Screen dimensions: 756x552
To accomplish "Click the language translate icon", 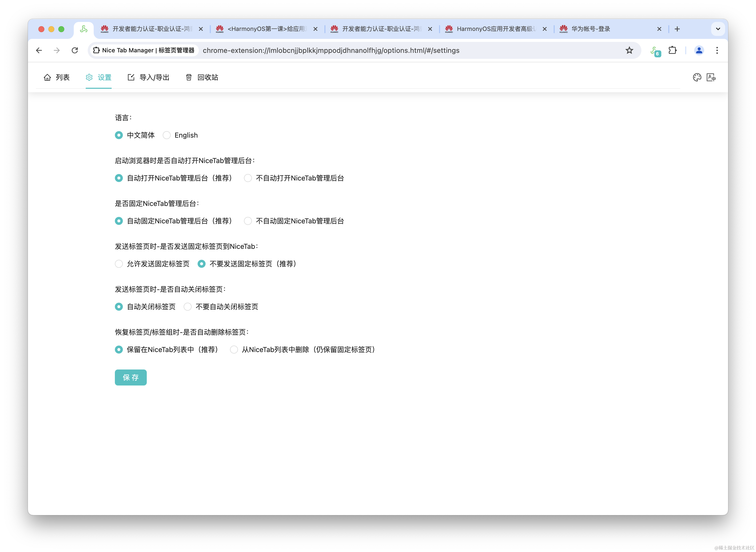I will [711, 78].
